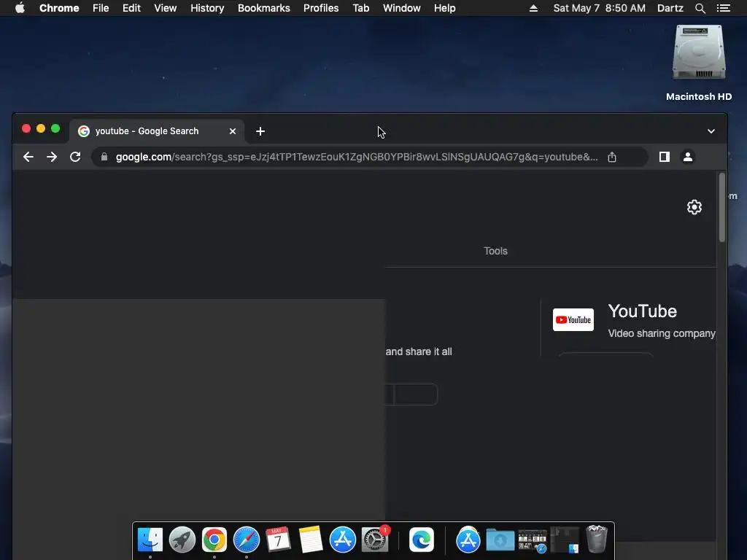Image resolution: width=747 pixels, height=560 pixels.
Task: Open Spotlight search magnifier
Action: coord(700,8)
